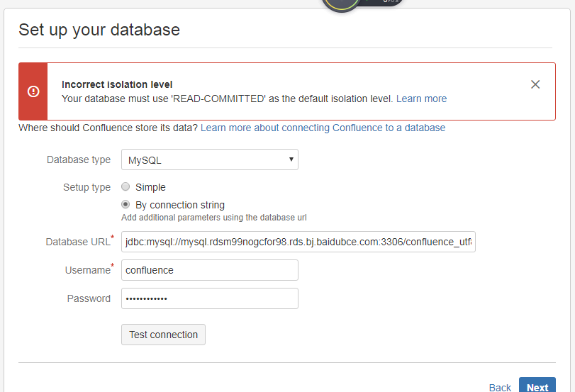Open Learn more about connecting Confluence to a database
Screen dimensions: 575x392
click(323, 128)
